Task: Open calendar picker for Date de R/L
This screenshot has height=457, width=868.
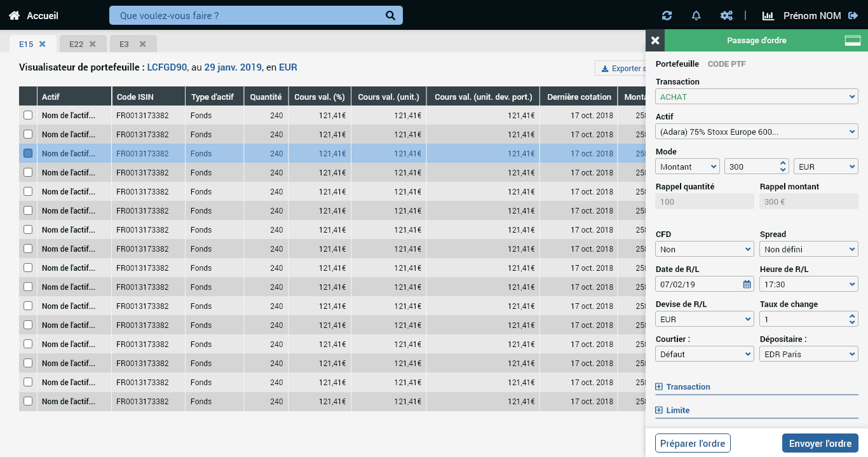Action: (x=747, y=284)
